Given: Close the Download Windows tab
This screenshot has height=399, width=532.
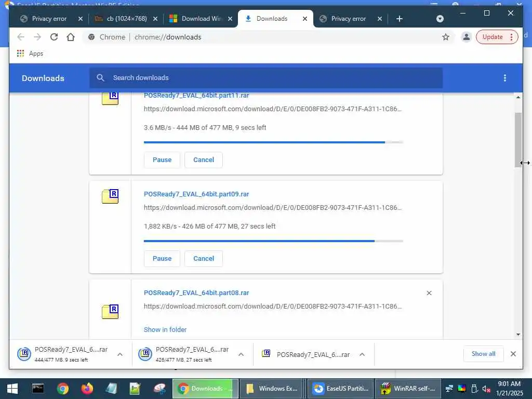Looking at the screenshot, I should coord(230,19).
